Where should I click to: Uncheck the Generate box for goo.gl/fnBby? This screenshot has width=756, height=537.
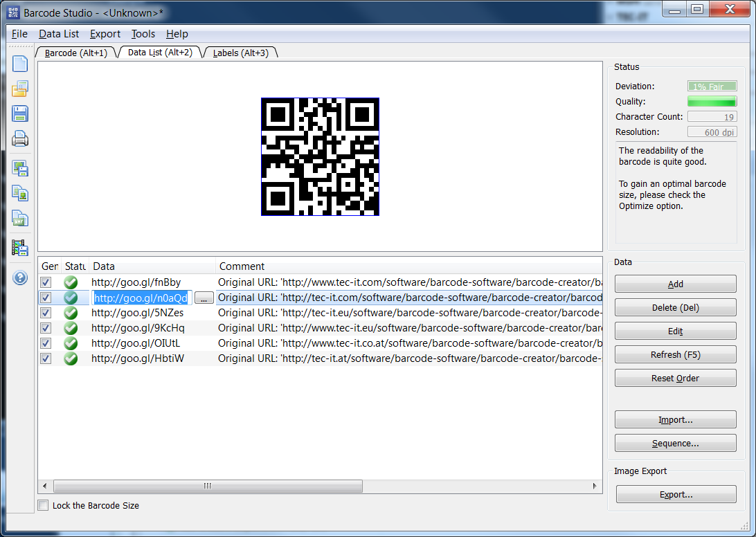pos(46,282)
